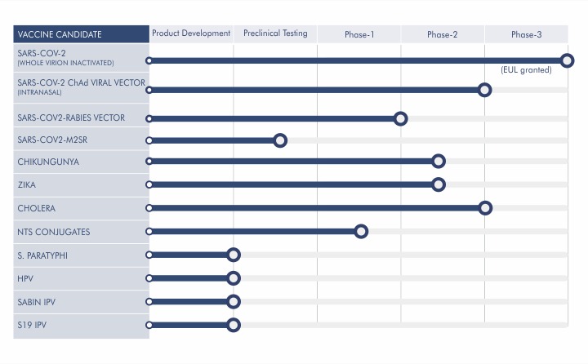Switch to the Preclinical Testing column header
This screenshot has width=588, height=364.
[x=275, y=33]
